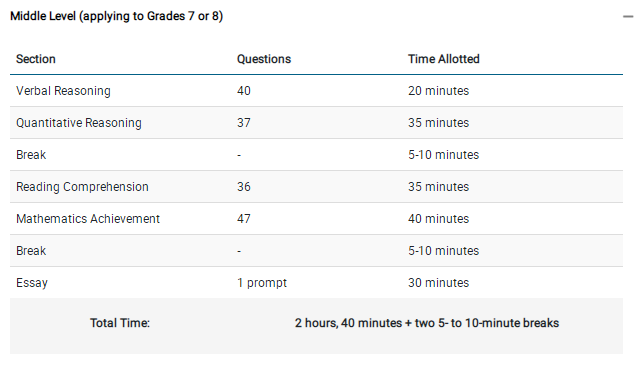The height and width of the screenshot is (372, 644).
Task: Click the 37 questions cell
Action: click(x=244, y=123)
